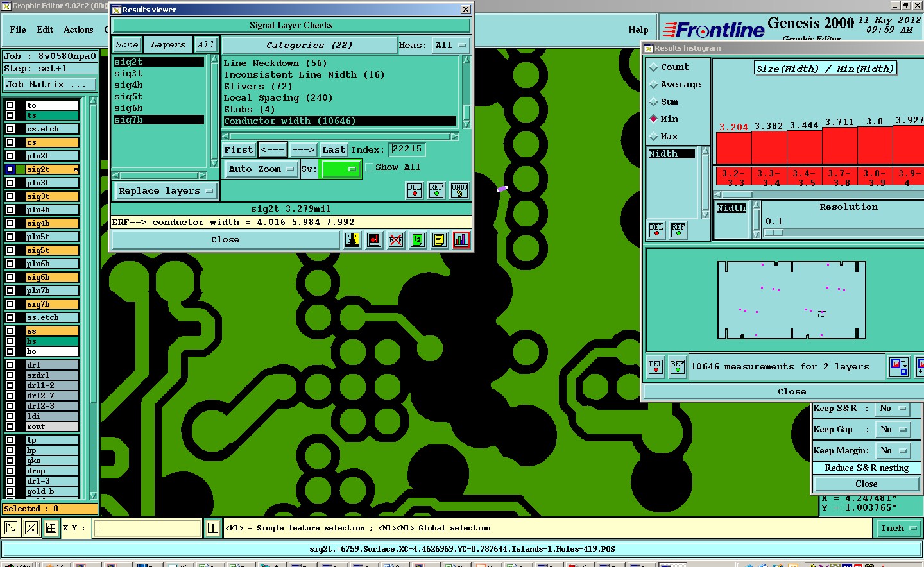
Task: Open the File menu
Action: 18,30
